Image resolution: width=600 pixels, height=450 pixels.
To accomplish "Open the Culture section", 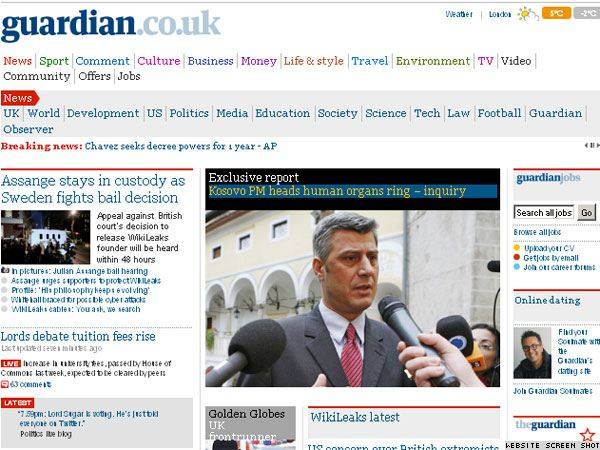I will point(159,61).
